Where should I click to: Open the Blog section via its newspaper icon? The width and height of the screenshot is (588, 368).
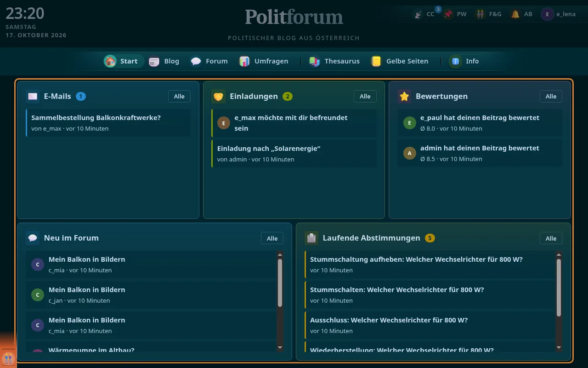(x=154, y=61)
